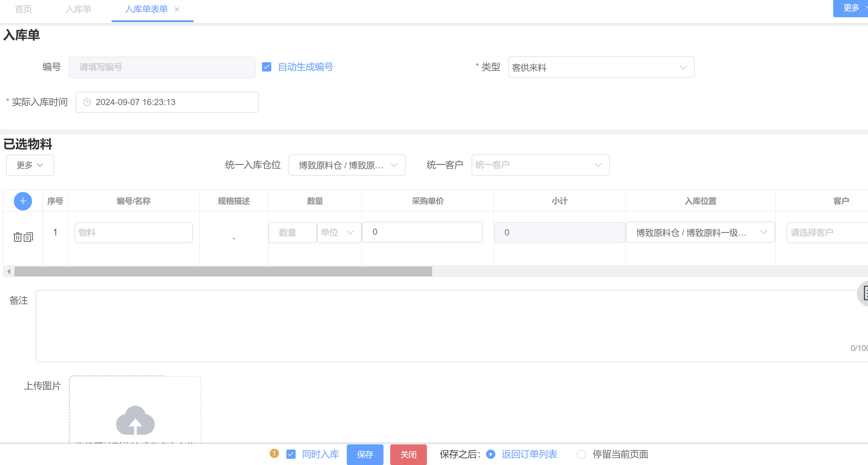Focus the 备注 textarea
Image resolution: width=868 pixels, height=465 pixels.
(x=452, y=326)
